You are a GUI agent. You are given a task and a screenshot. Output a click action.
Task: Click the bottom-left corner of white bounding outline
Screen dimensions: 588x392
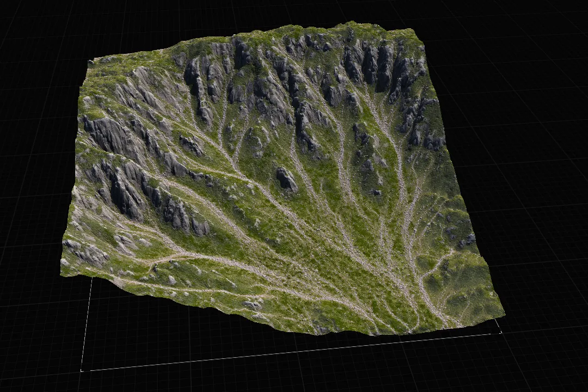click(82, 370)
